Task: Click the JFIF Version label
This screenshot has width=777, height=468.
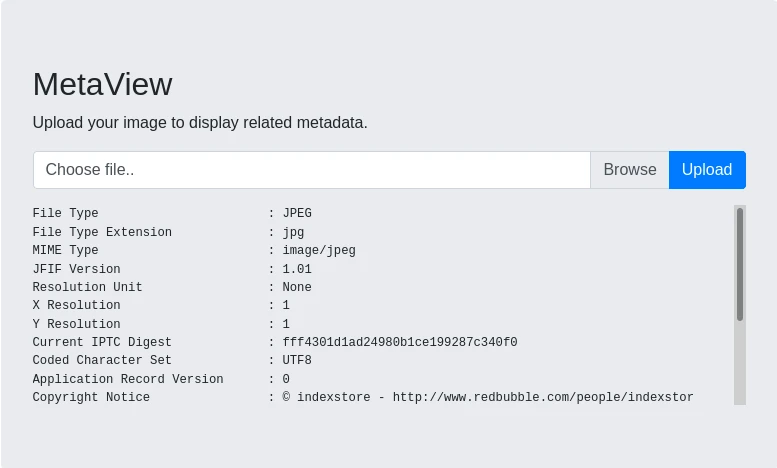Action: 76,269
